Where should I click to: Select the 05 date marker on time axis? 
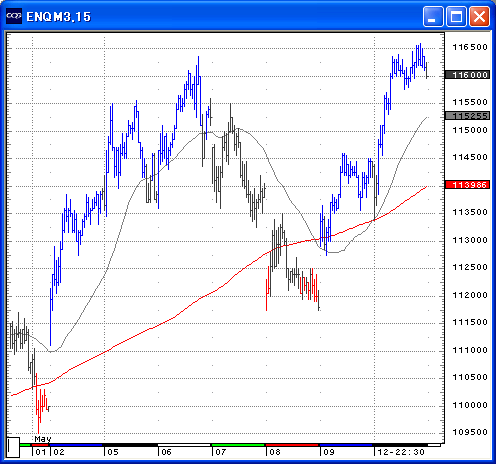pyautogui.click(x=113, y=452)
